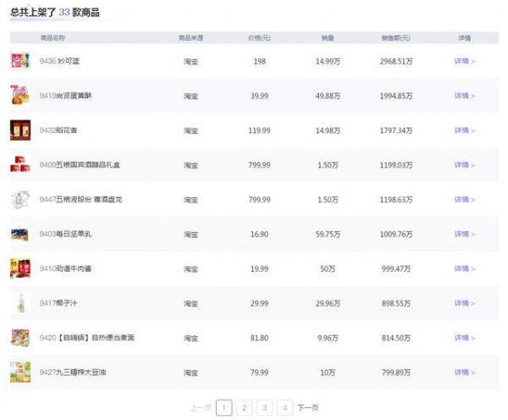Go to page 1 in pagination
508x420 pixels.
tap(224, 407)
